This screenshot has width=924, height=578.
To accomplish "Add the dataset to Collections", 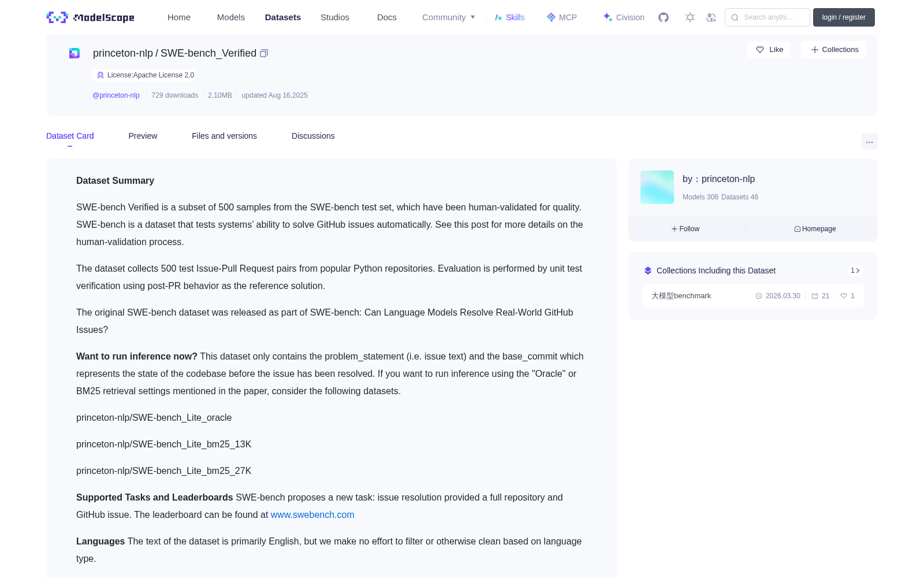I will (834, 50).
